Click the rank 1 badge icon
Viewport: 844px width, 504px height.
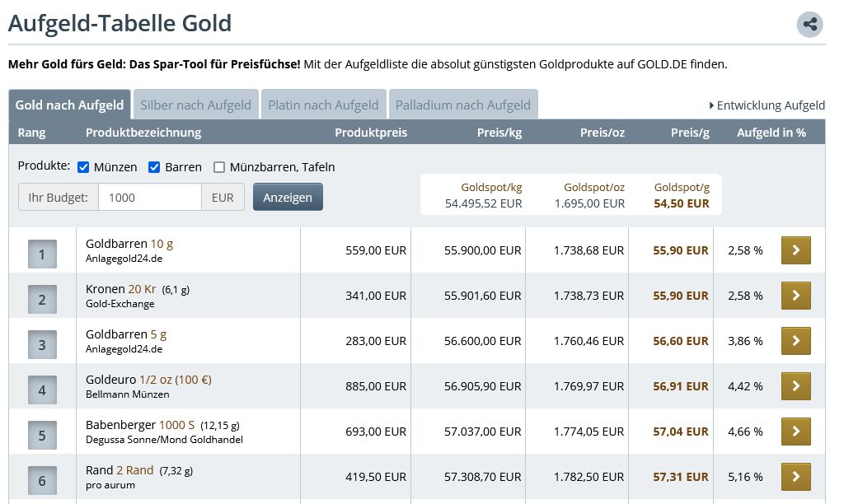(42, 254)
